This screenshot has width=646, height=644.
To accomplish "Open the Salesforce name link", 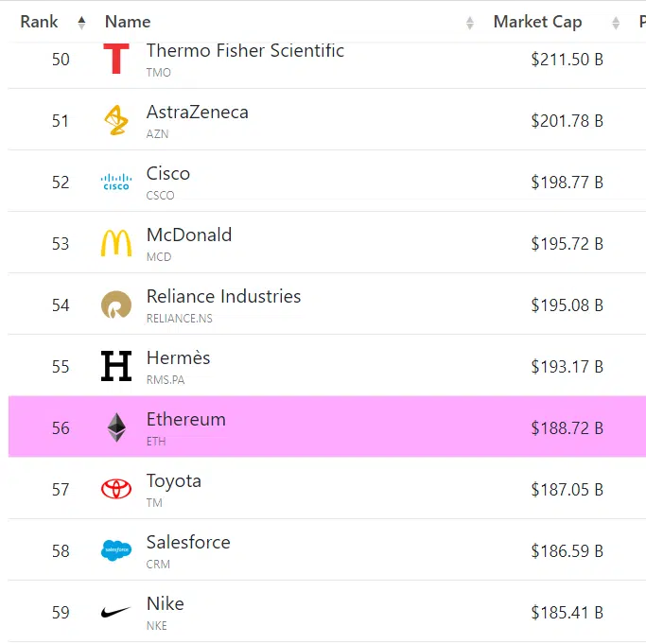I will [188, 542].
